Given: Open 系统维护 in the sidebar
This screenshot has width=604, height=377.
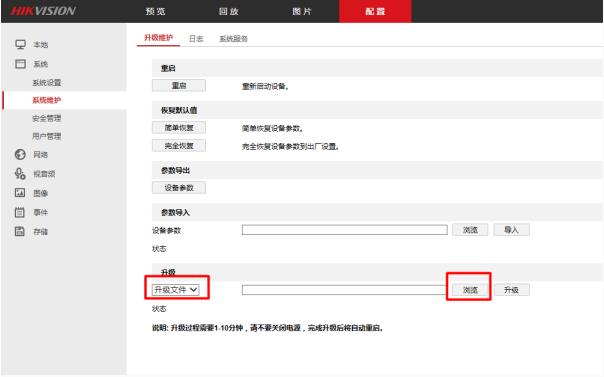Looking at the screenshot, I should click(x=47, y=100).
